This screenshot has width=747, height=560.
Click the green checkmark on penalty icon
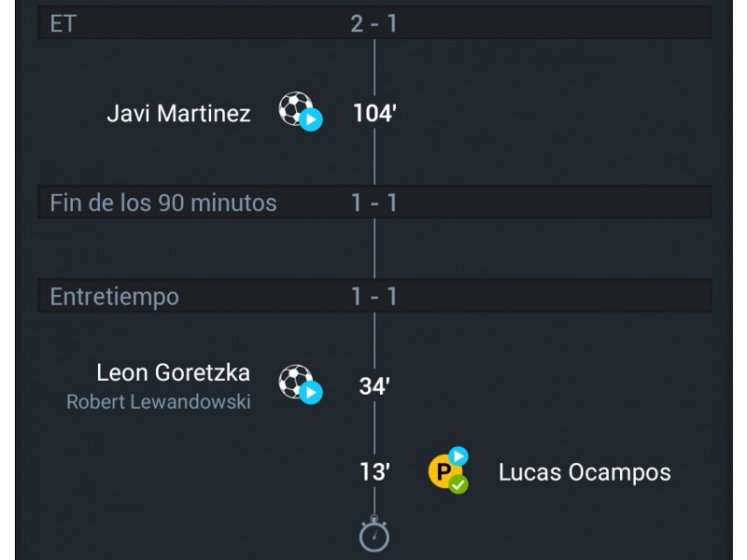[458, 484]
